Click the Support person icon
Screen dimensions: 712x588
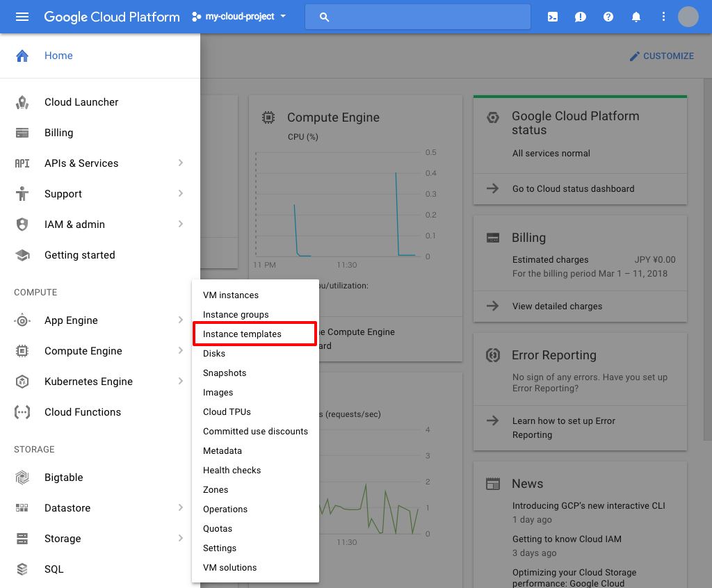(22, 194)
